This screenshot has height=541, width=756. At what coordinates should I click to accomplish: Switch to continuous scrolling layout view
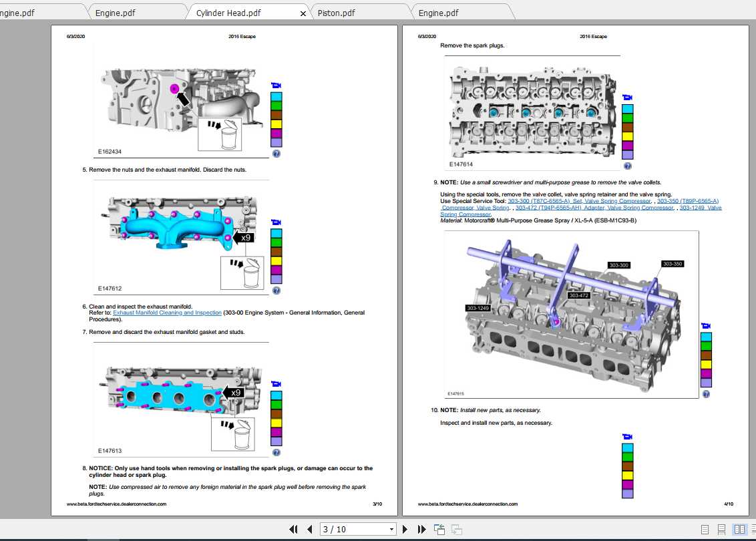721,528
